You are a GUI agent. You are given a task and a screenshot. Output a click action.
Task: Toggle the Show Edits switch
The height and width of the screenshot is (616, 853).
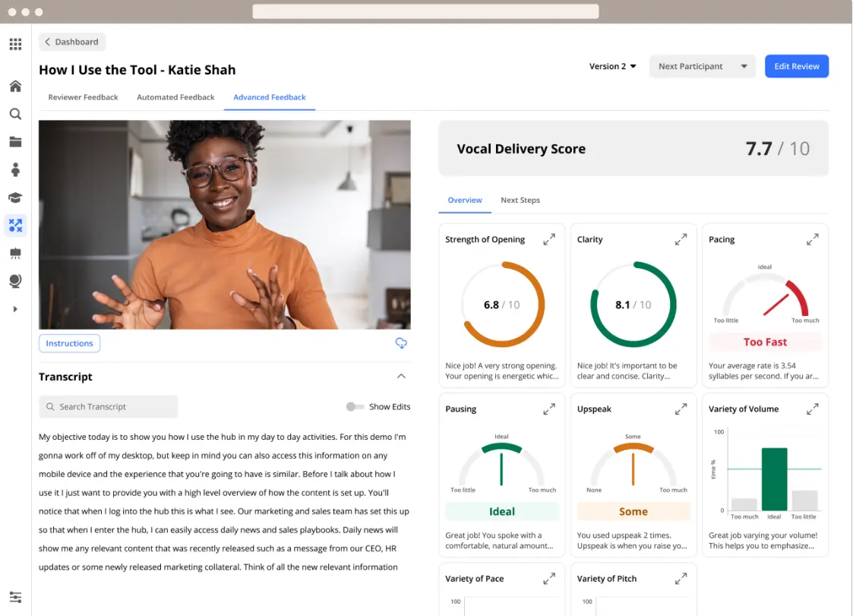pos(355,406)
